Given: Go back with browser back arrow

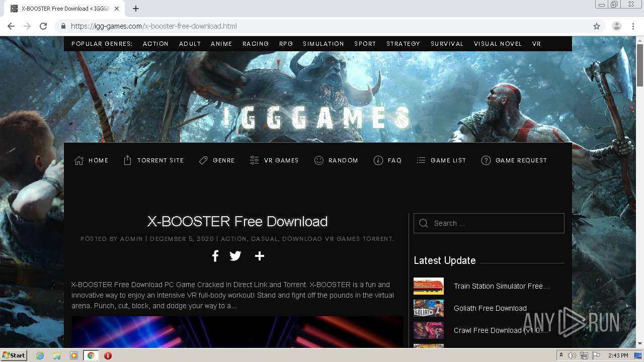Looking at the screenshot, I should click(x=11, y=26).
